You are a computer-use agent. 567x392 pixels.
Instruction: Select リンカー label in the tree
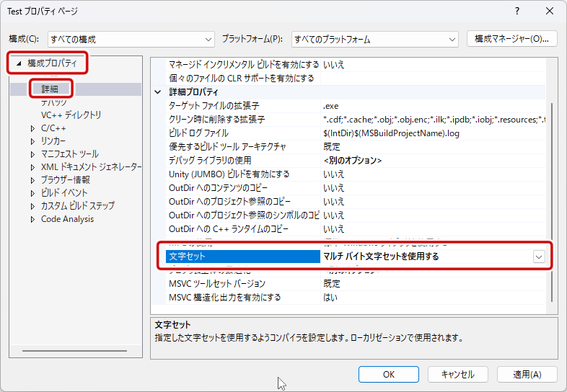[x=53, y=141]
